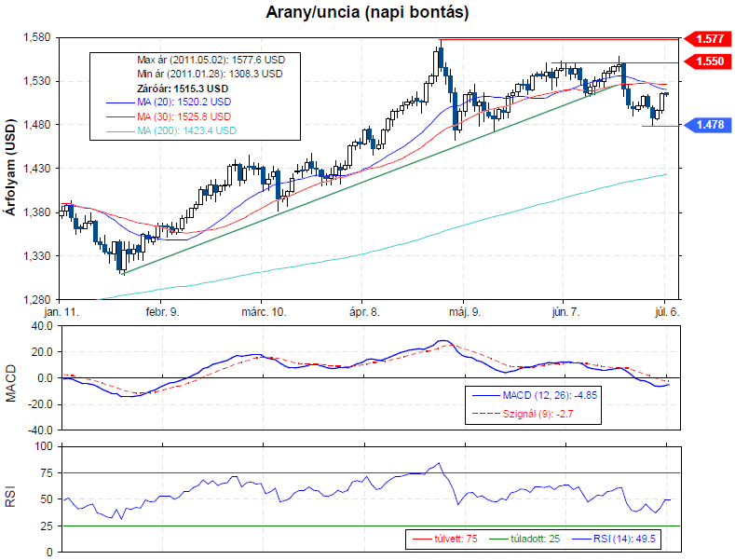Click the Max ár legend entry
This screenshot has width=735, height=560.
click(x=211, y=59)
